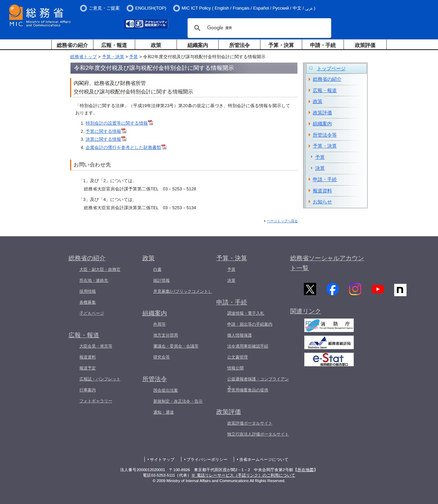Click the MIC Ministry logo
Screen dimensions: 438x504
point(40,16)
